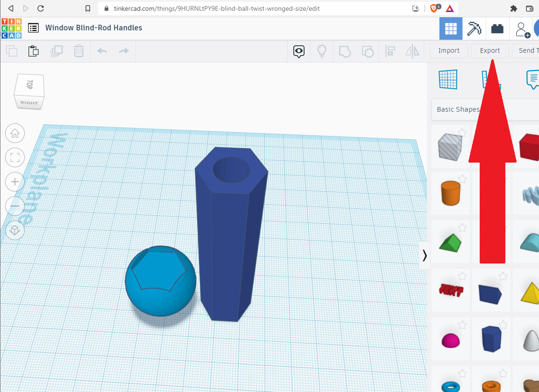Favorite the striped Box with its star

462,132
